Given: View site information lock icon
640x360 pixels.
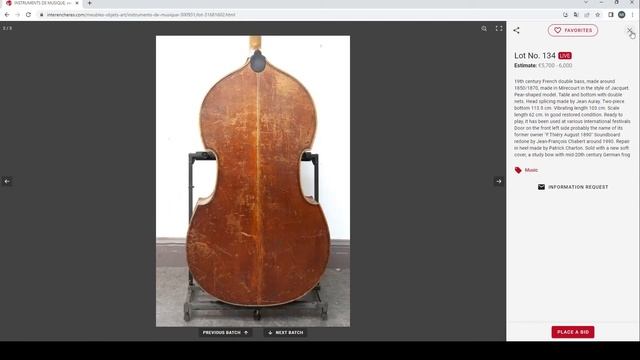Looking at the screenshot, I should click(x=41, y=15).
